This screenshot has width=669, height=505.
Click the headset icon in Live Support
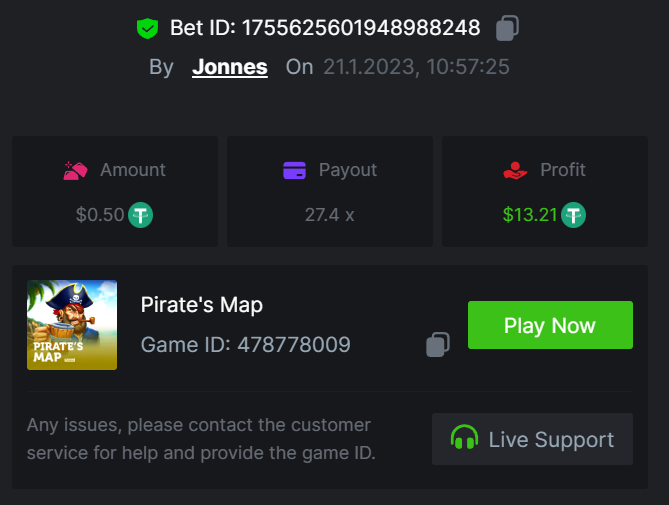pyautogui.click(x=464, y=439)
